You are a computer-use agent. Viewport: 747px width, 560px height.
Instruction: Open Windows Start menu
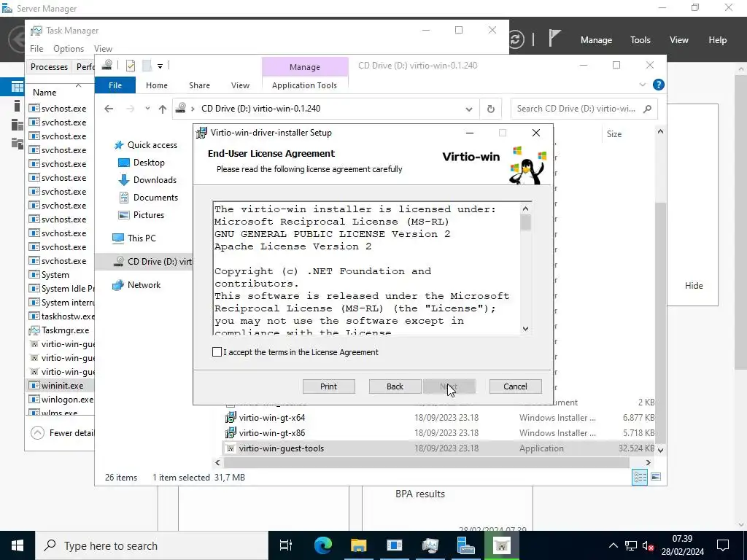pos(18,545)
